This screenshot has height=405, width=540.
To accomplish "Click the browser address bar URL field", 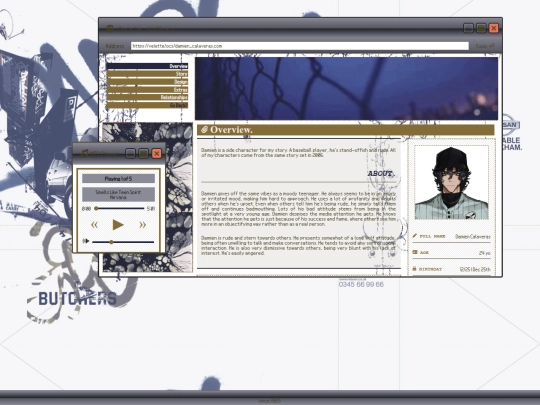I will 300,46.
